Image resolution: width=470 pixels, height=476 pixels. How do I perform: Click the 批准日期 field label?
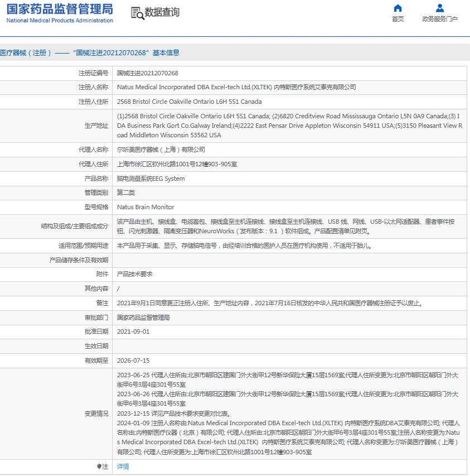[x=96, y=331]
